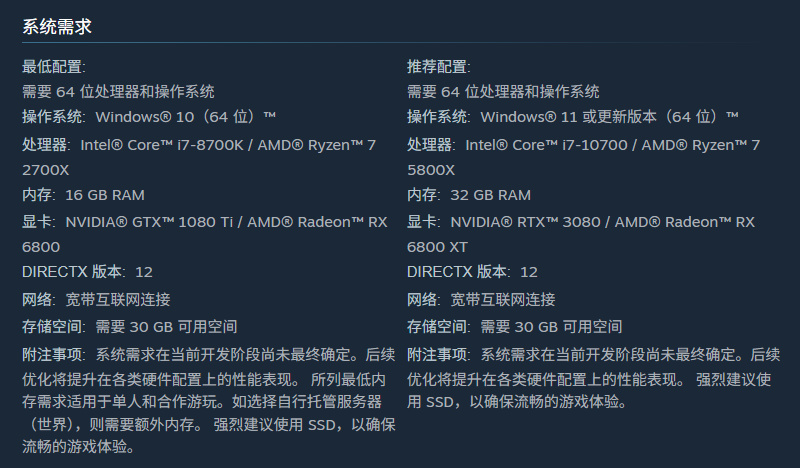Click the 网络 宽带互联网连接 line under 最低配置

pyautogui.click(x=96, y=299)
